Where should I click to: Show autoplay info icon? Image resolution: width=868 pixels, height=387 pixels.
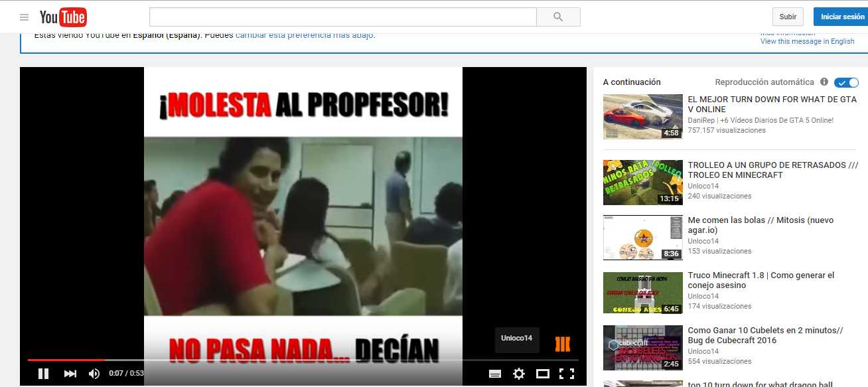[x=824, y=82]
